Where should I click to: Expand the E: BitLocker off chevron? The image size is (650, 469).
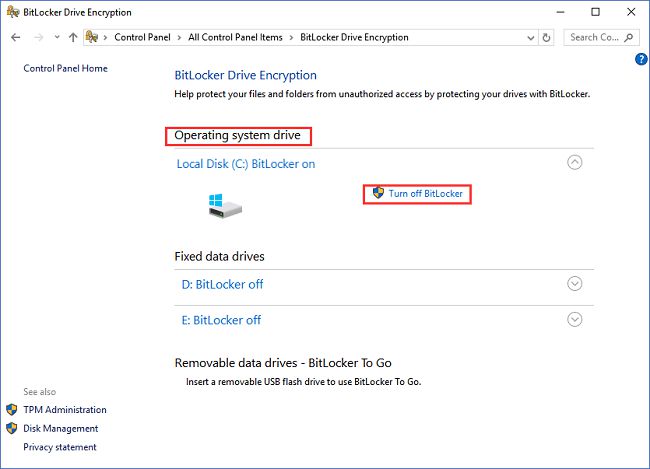[x=574, y=320]
